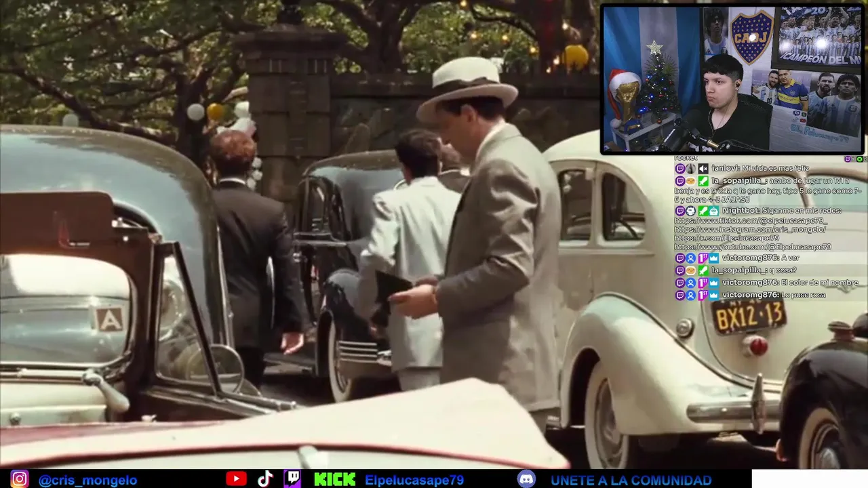Click 'UNETE A LA COMUNIDAD' in the bottom bar

tap(631, 480)
